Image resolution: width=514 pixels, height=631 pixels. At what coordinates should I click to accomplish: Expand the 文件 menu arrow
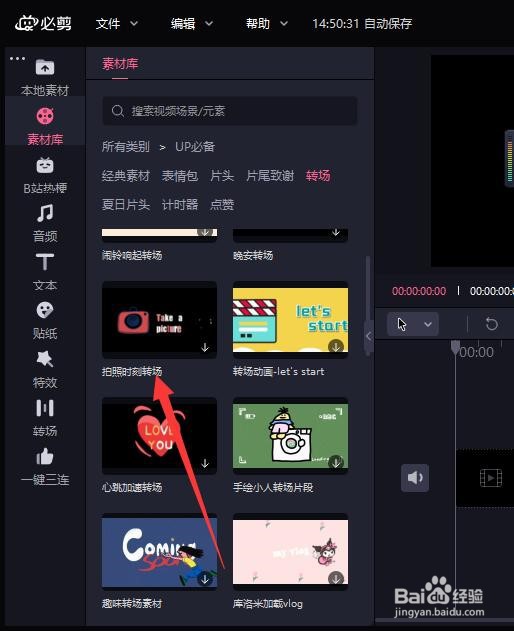click(134, 24)
